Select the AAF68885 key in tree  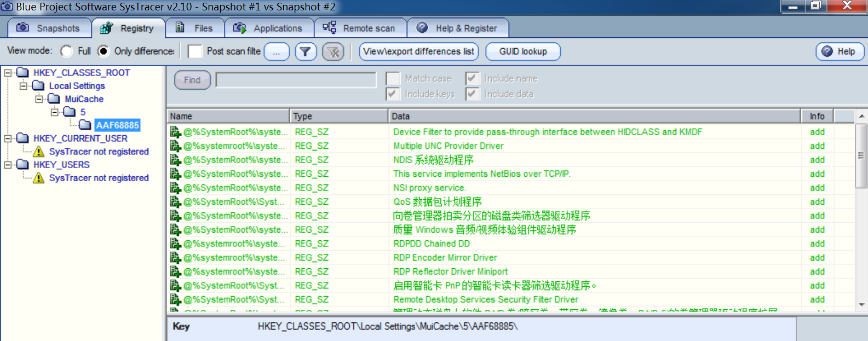coord(117,125)
